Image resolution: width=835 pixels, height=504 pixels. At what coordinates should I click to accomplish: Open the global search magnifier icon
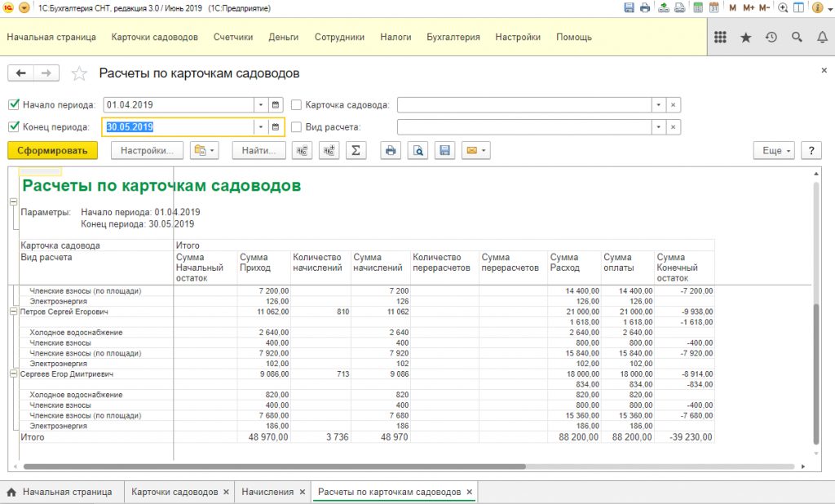click(x=797, y=38)
